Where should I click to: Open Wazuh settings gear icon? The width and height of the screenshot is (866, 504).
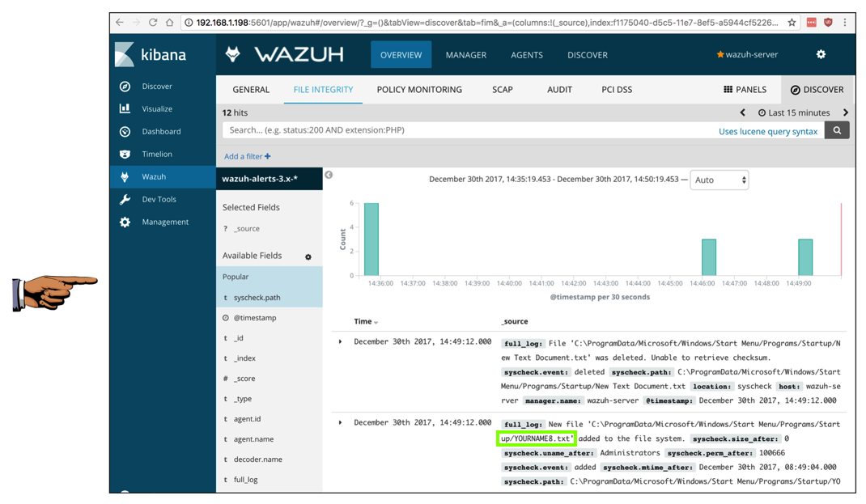click(821, 54)
